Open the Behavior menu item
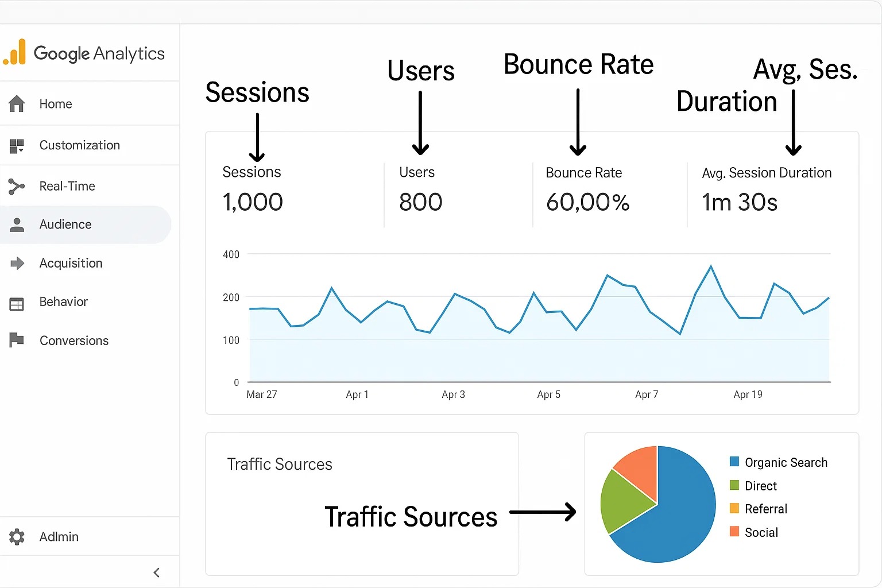 pyautogui.click(x=63, y=302)
